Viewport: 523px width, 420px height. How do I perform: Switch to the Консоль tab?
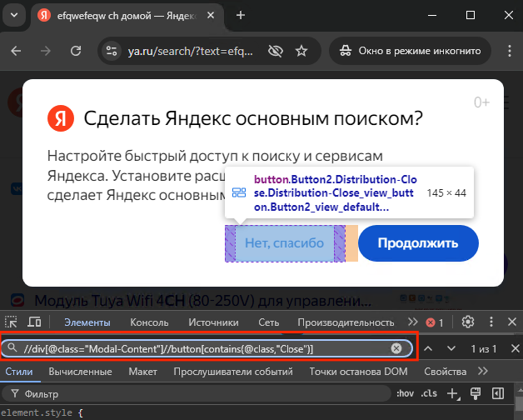pyautogui.click(x=149, y=322)
